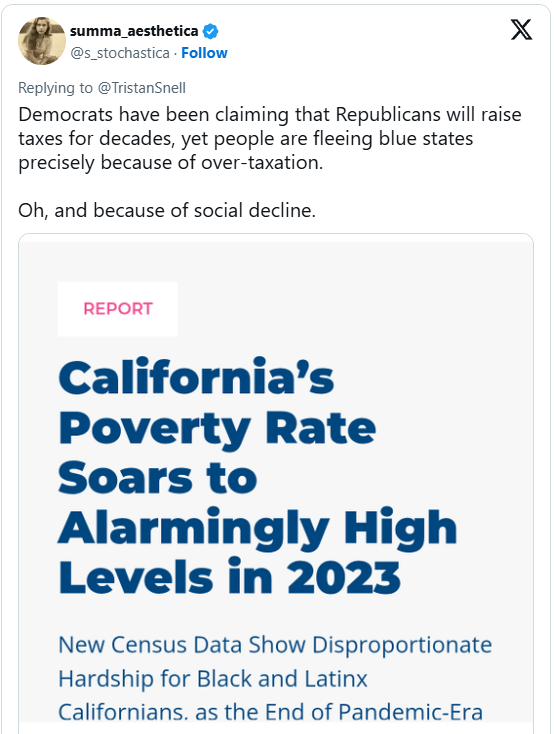Open the @s_stochastica handle link
Screen dimensions: 554x734
(x=120, y=53)
